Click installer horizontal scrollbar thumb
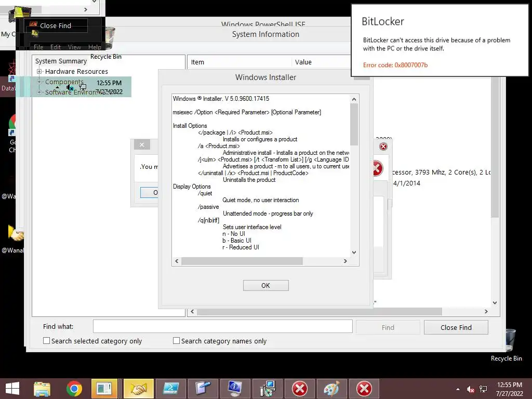The width and height of the screenshot is (532, 399). (x=242, y=261)
